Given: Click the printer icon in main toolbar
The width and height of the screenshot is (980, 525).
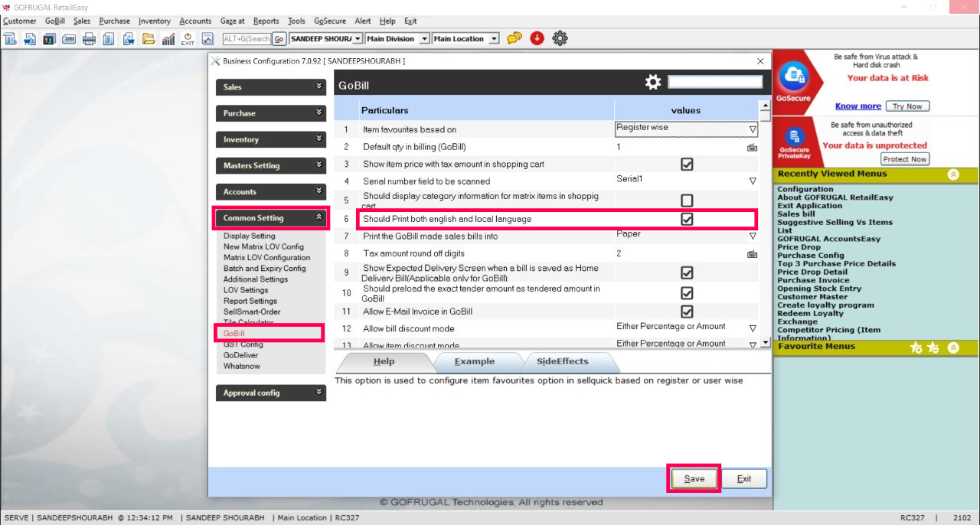Looking at the screenshot, I should (x=89, y=38).
